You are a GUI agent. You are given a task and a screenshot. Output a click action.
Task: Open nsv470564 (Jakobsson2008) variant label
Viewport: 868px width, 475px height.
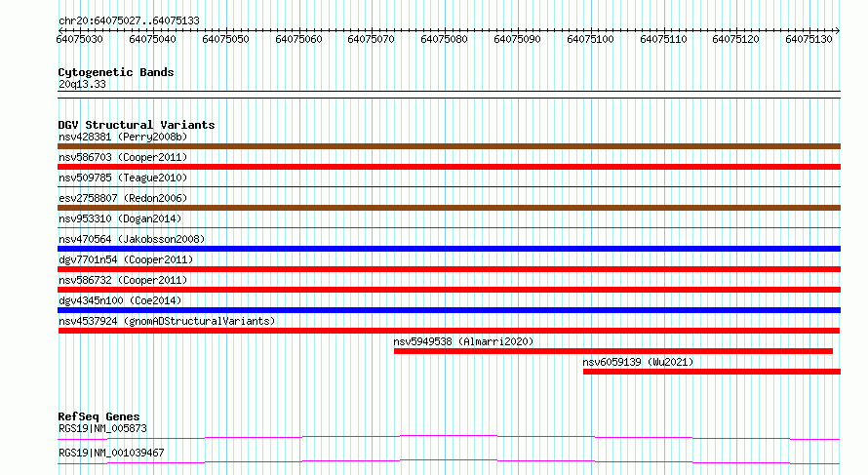(x=132, y=239)
